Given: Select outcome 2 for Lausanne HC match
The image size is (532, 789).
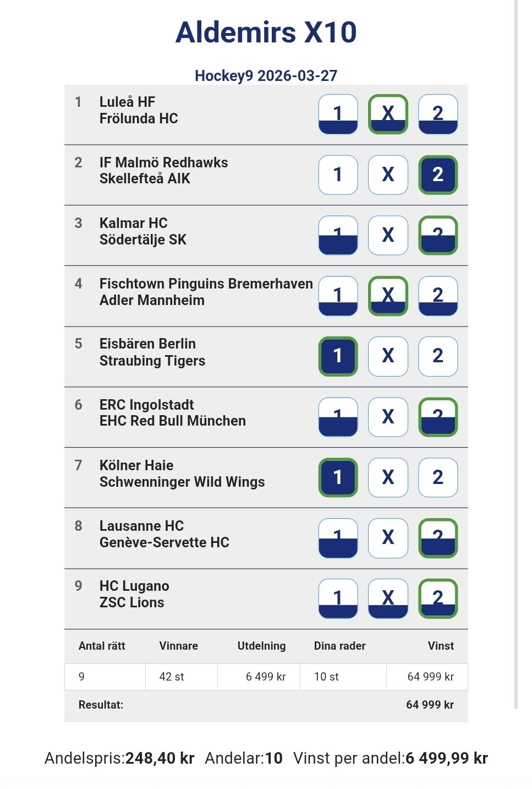Looking at the screenshot, I should [x=438, y=538].
